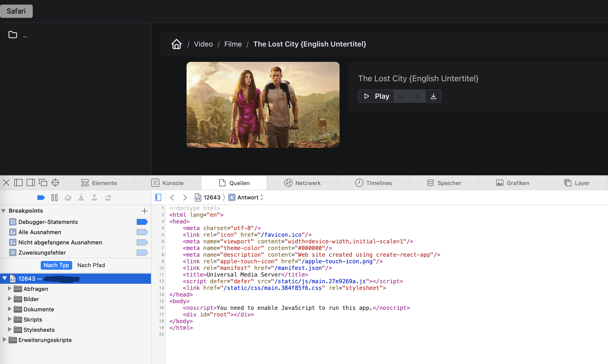The height and width of the screenshot is (364, 608).
Task: Select Alle Ausnahmen row label
Action: point(40,232)
